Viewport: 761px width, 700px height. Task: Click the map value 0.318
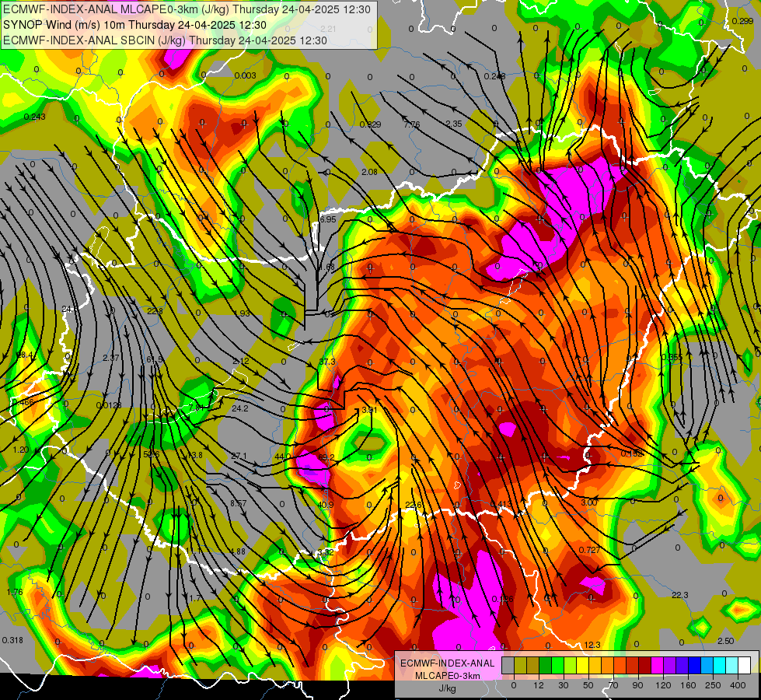[12, 640]
